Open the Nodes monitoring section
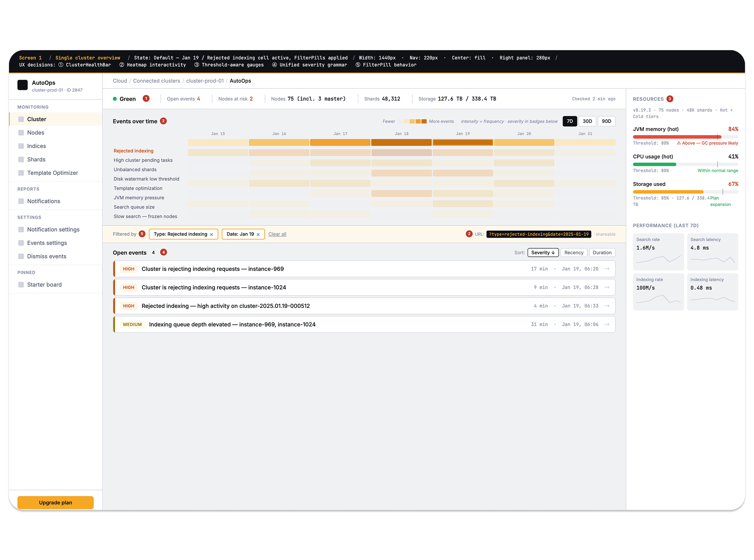Screen dimensions: 754x560 21,133
